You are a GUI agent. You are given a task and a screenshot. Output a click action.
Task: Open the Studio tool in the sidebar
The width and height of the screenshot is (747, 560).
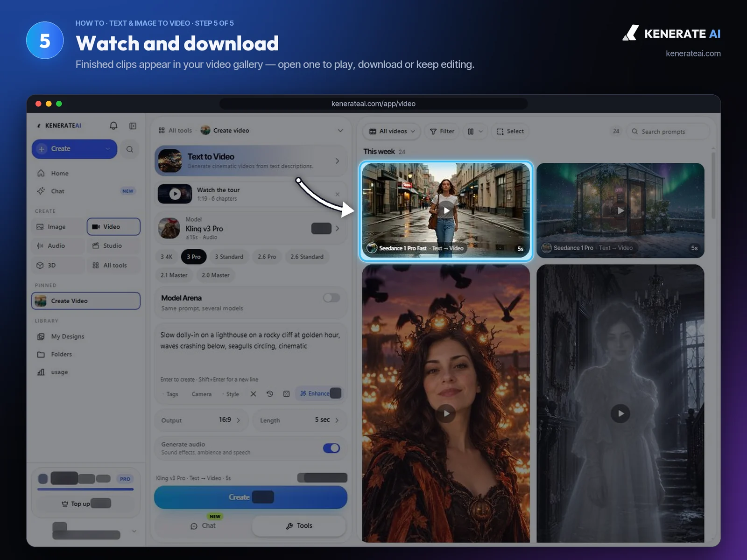click(113, 246)
